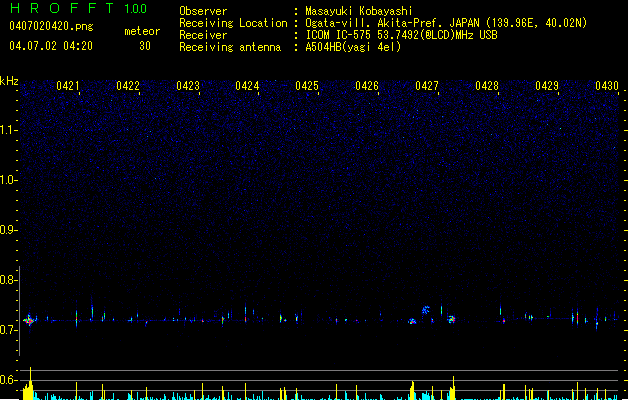
Task: Click the date and time 04.07.02 04:20
Action: (x=51, y=46)
